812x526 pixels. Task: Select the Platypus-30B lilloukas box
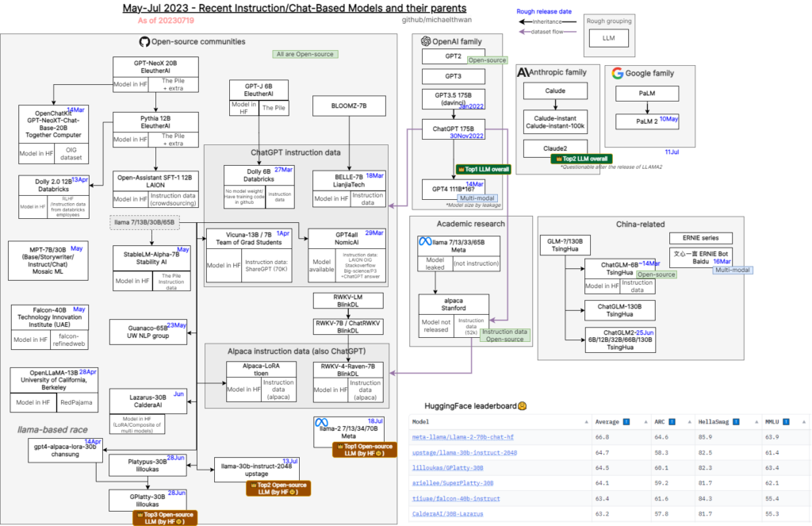[147, 466]
